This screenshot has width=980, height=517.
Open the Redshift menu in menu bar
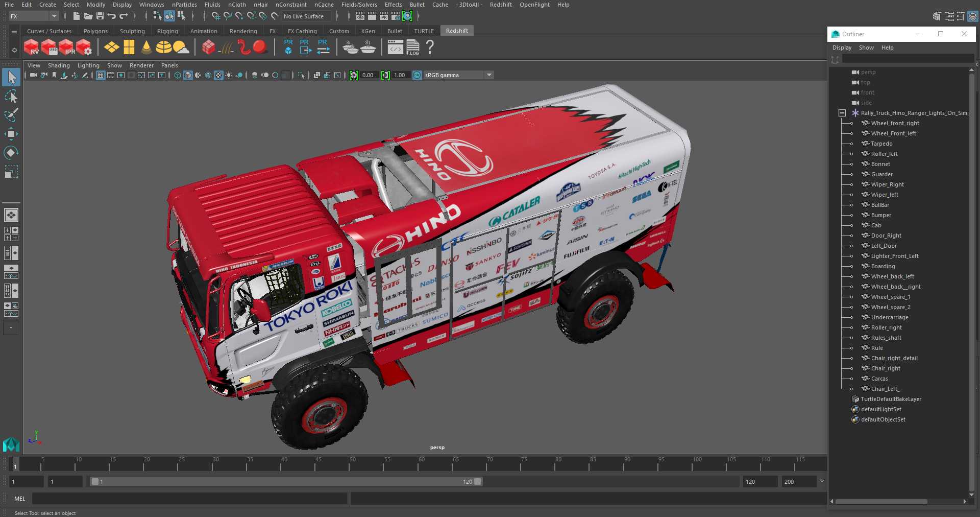pos(501,5)
